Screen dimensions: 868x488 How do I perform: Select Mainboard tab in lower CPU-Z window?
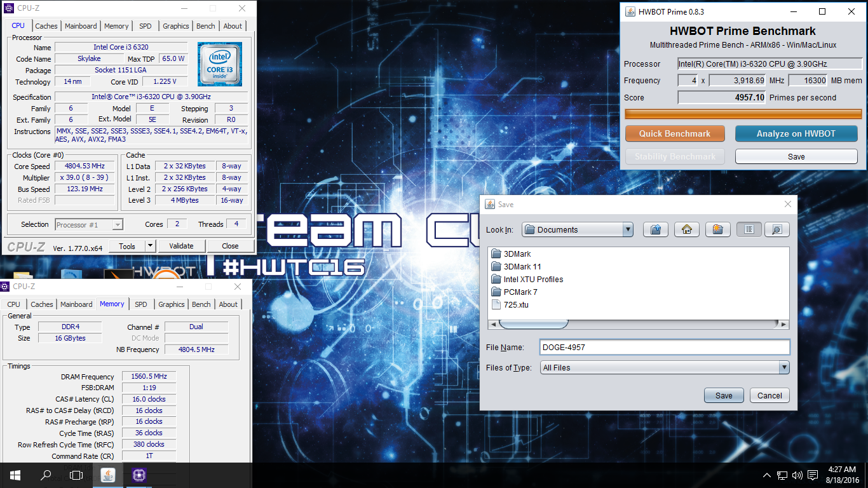(x=77, y=304)
